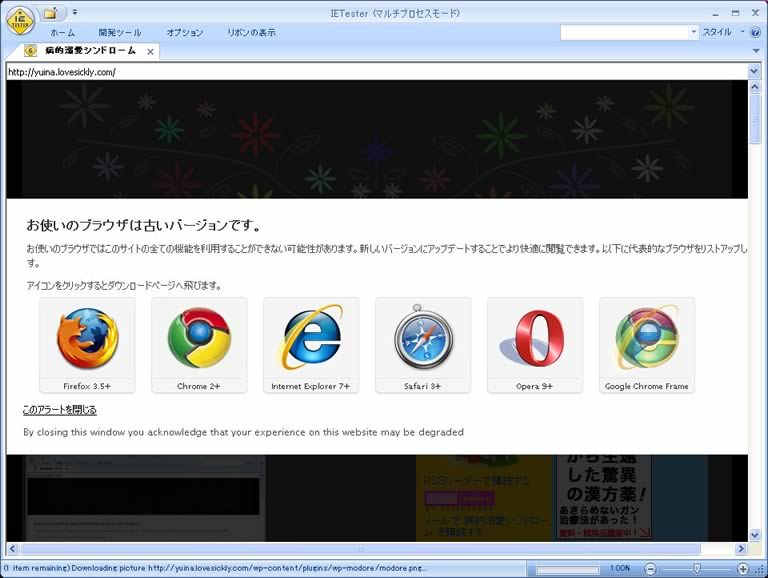Click the status bar downloading picture message
The width and height of the screenshot is (768, 578).
216,568
